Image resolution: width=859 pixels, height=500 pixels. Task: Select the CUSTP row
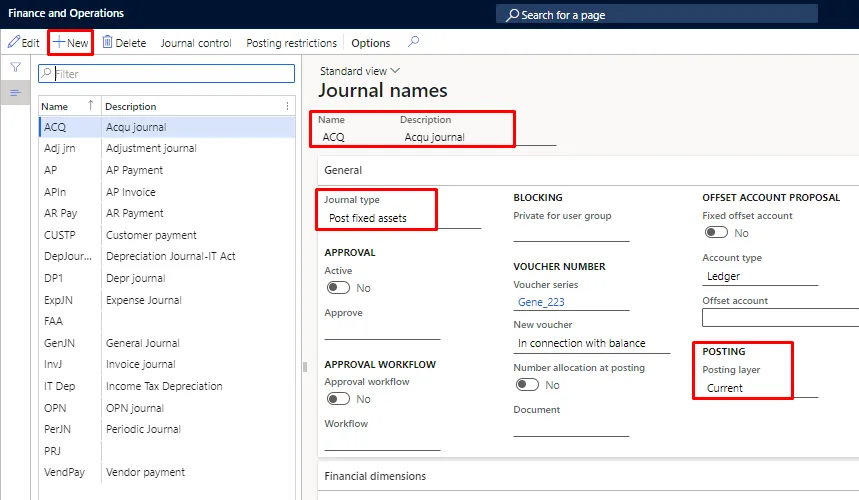pyautogui.click(x=167, y=235)
